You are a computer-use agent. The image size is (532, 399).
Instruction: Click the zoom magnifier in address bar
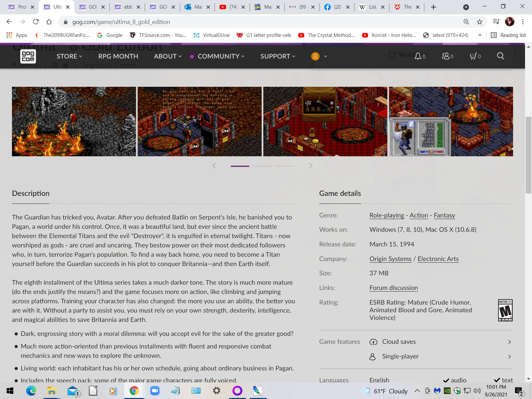click(466, 22)
